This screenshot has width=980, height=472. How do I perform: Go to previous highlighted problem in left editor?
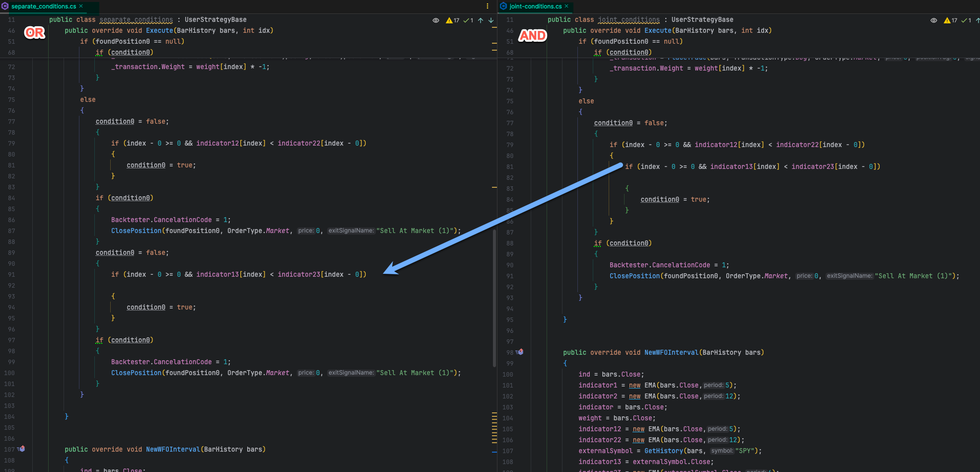(481, 20)
